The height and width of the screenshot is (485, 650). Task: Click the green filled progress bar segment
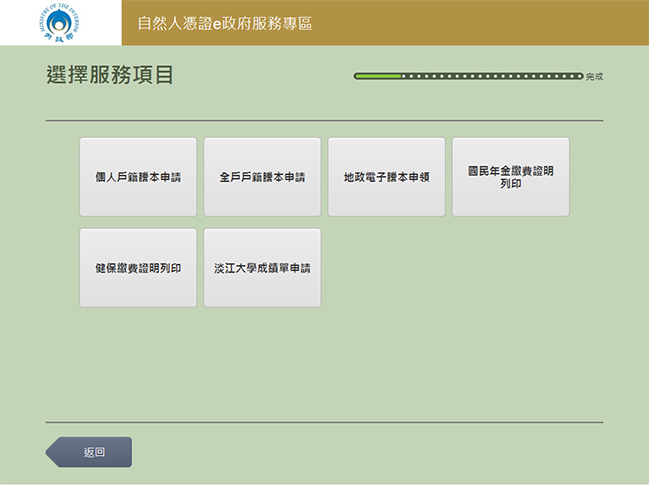tap(378, 76)
